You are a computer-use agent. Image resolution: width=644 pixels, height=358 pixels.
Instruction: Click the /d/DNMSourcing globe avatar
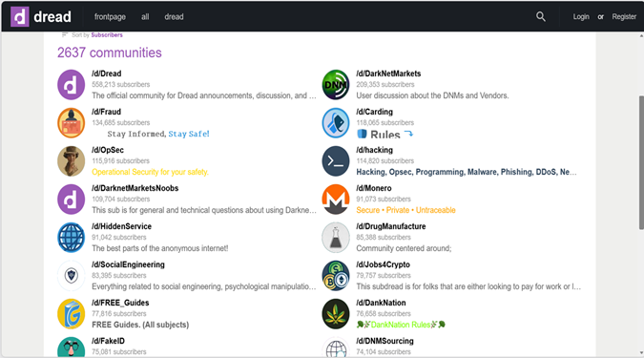pos(336,347)
